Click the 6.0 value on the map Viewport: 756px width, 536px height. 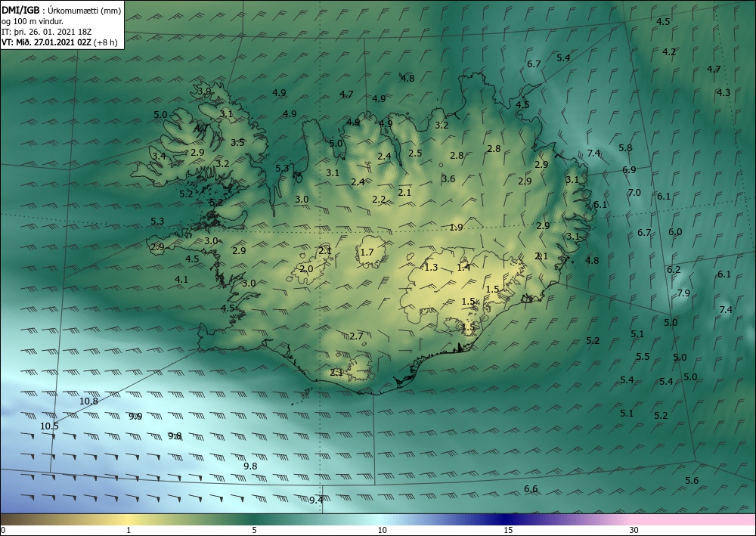coord(675,232)
